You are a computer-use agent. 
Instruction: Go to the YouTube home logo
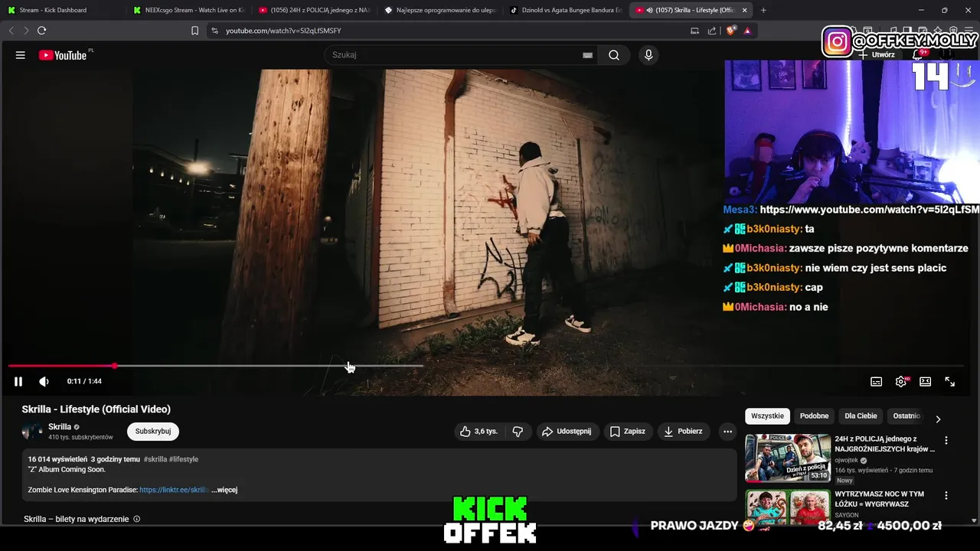(63, 55)
